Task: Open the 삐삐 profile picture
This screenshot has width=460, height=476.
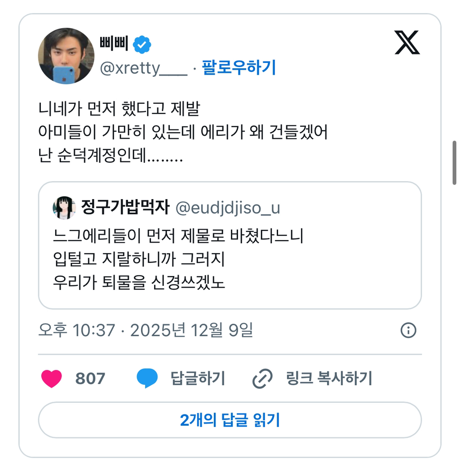Action: tap(66, 56)
